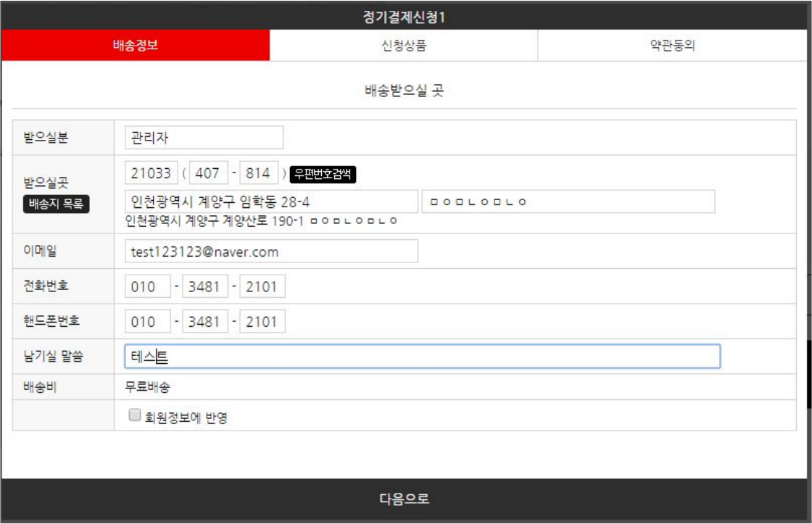Click the 전화번호 last field 2101

click(x=262, y=286)
